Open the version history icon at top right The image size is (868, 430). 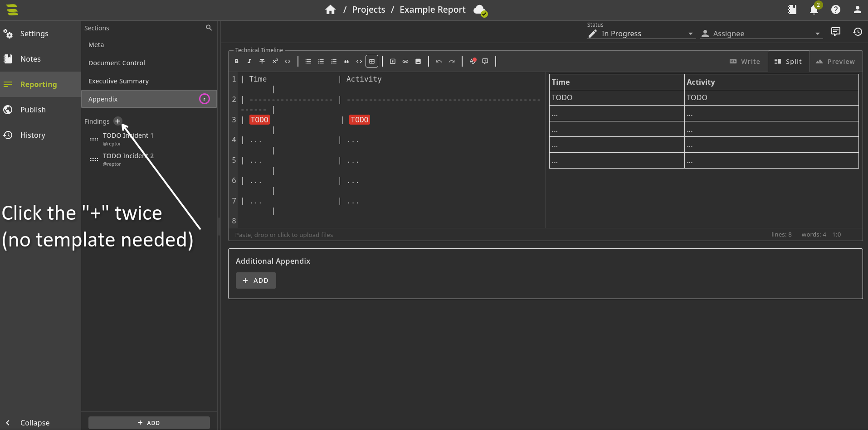click(857, 32)
